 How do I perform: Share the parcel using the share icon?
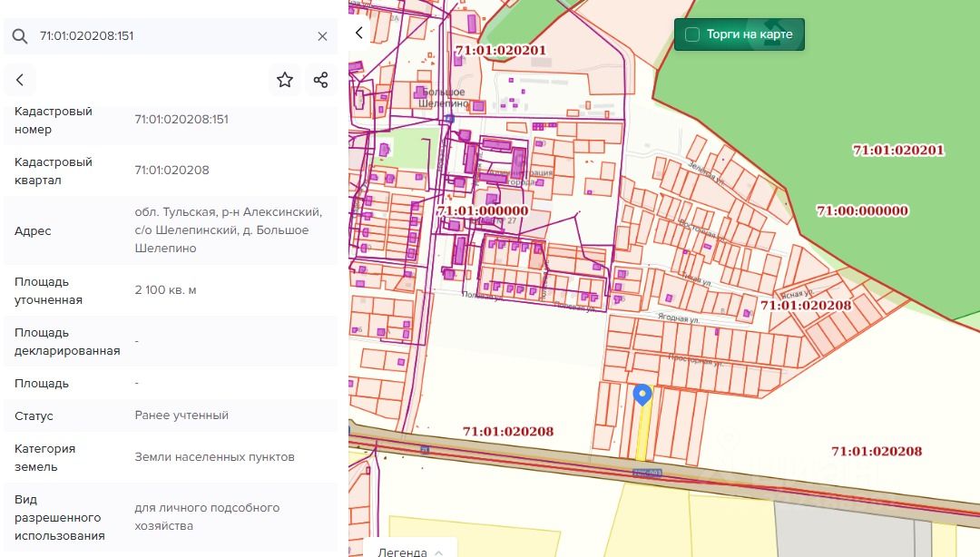click(x=320, y=80)
